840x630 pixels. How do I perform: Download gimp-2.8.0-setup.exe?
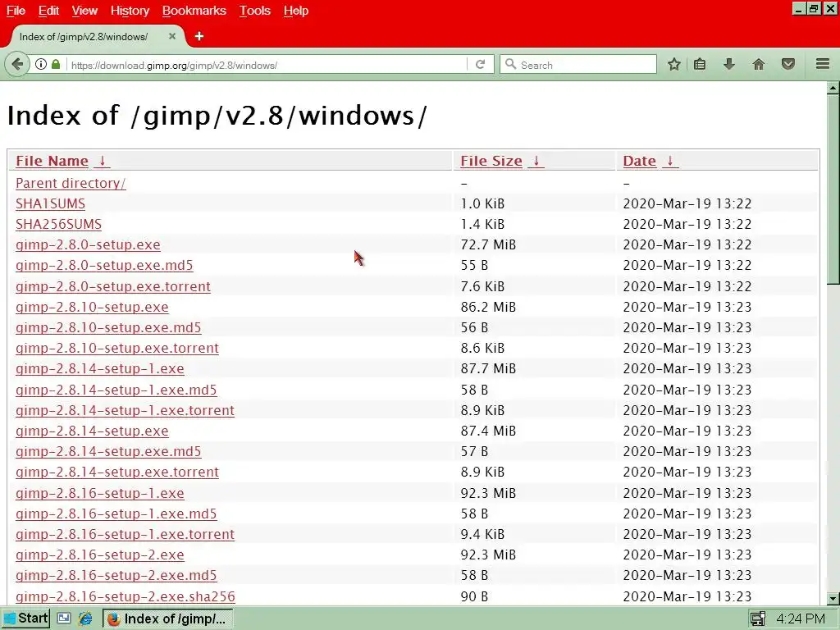[88, 244]
